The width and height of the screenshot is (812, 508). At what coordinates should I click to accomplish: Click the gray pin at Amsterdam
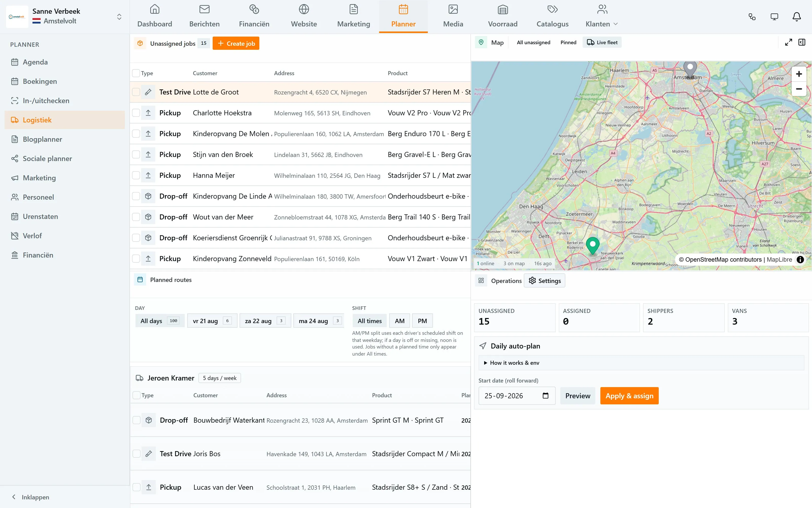pyautogui.click(x=690, y=70)
